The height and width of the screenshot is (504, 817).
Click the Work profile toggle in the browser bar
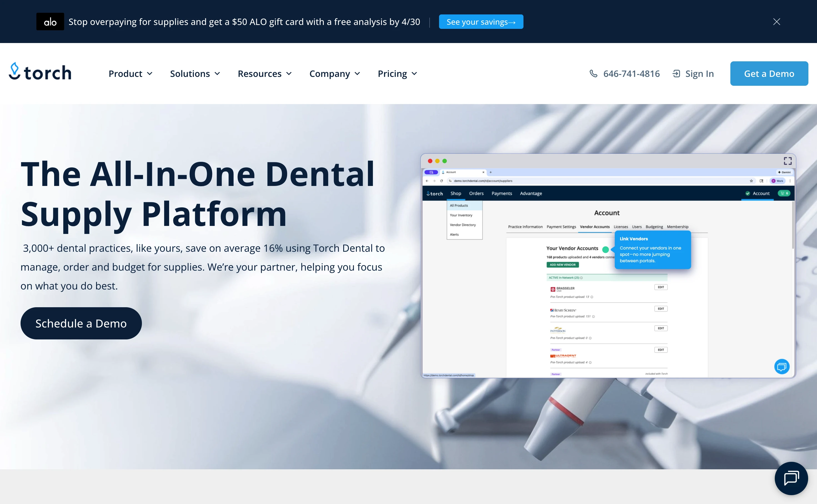point(778,181)
